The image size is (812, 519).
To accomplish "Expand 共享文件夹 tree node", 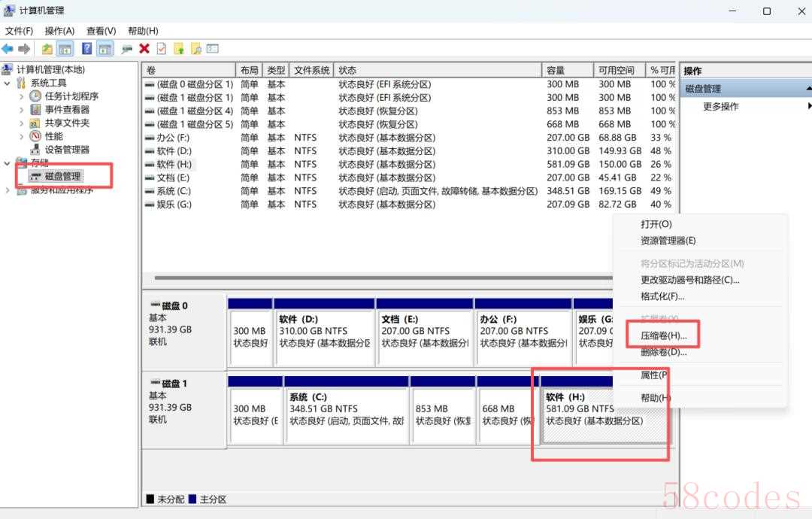I will [21, 123].
